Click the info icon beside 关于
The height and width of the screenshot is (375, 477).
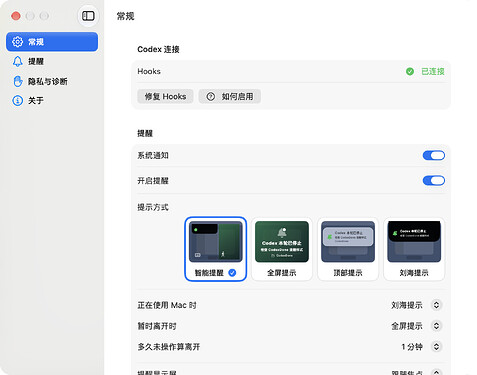point(17,100)
